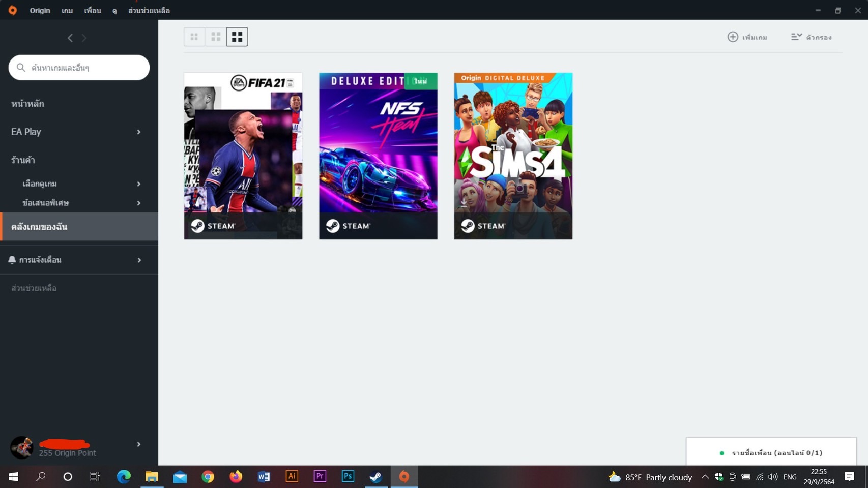
Task: Click the ใหม่ new badge on NFS Heat
Action: click(421, 81)
